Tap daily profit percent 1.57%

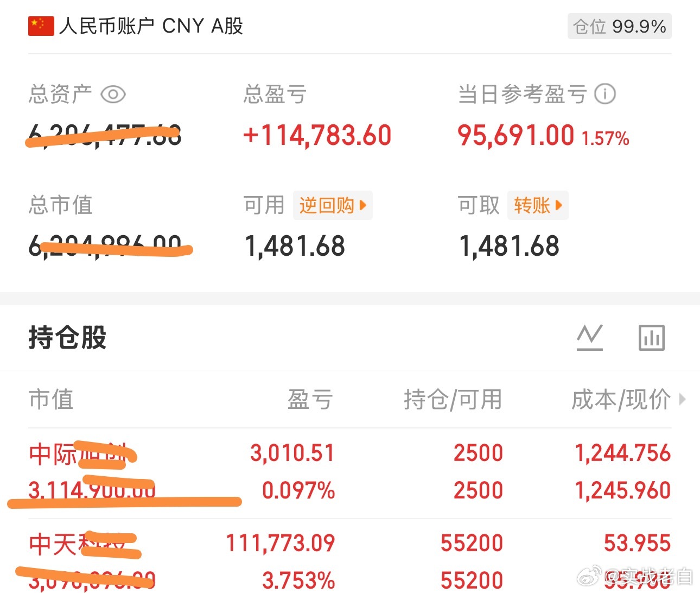click(x=606, y=138)
